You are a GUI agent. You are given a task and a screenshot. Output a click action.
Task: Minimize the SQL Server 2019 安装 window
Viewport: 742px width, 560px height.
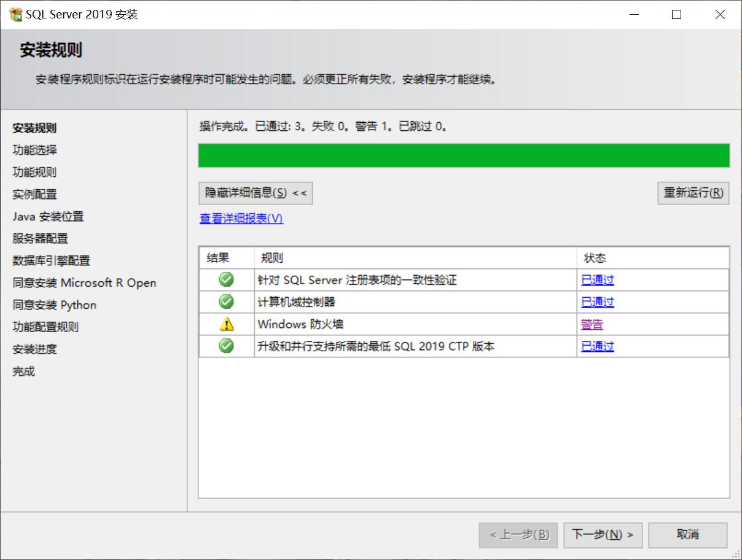click(x=633, y=15)
